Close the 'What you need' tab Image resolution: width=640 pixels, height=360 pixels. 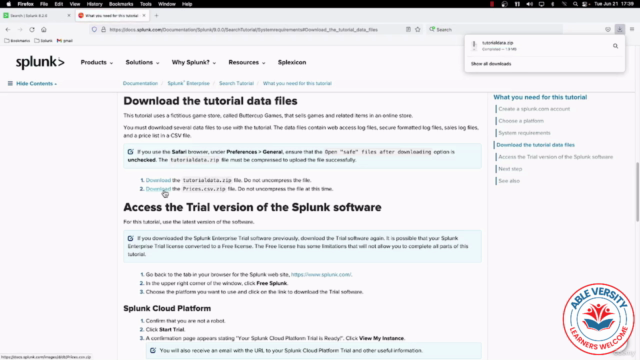[x=144, y=16]
